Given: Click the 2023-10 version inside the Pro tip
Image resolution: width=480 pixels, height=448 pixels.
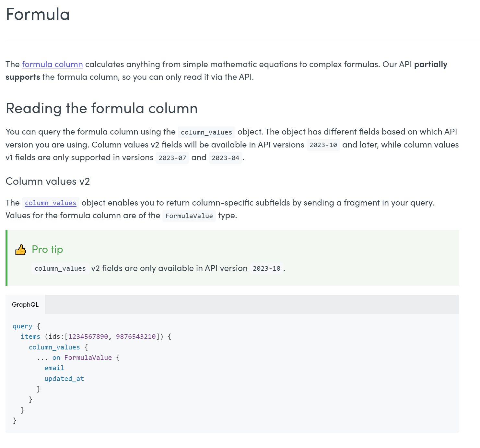Looking at the screenshot, I should (266, 268).
